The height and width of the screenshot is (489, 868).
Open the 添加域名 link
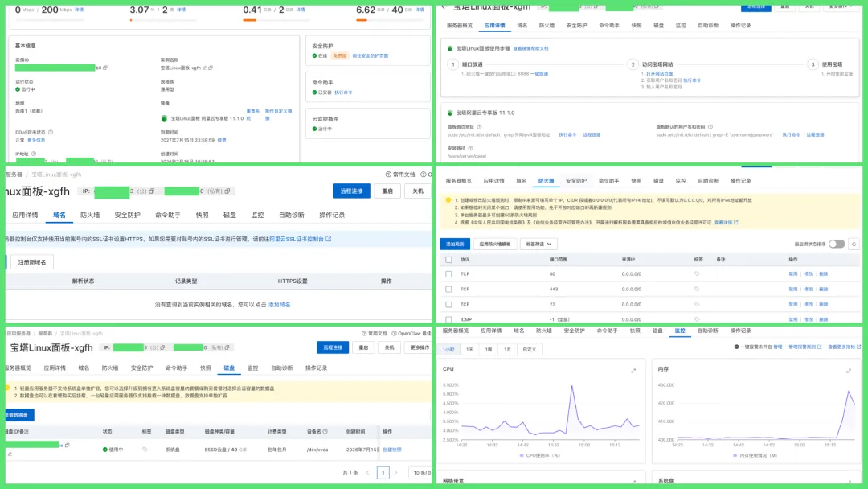click(x=280, y=305)
